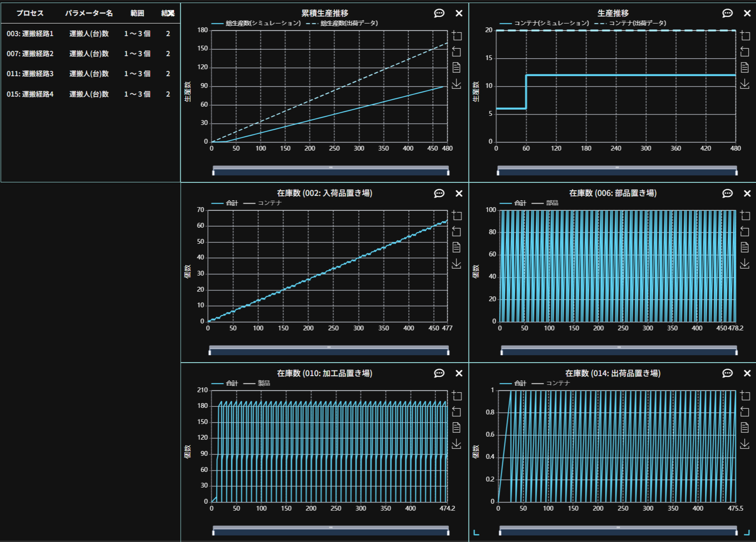Activate area zoom tool on 生産推移 chart
The image size is (756, 542).
745,36
